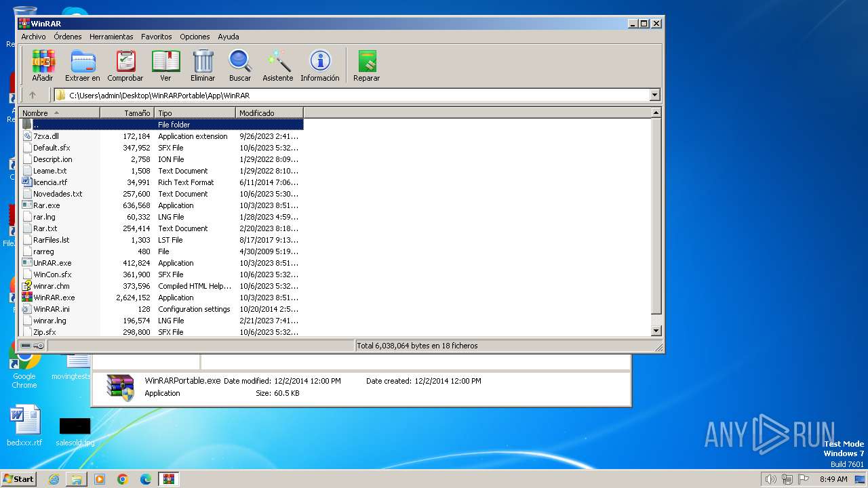Viewport: 868px width, 488px height.
Task: Sort by Tipo column header
Action: tap(195, 113)
